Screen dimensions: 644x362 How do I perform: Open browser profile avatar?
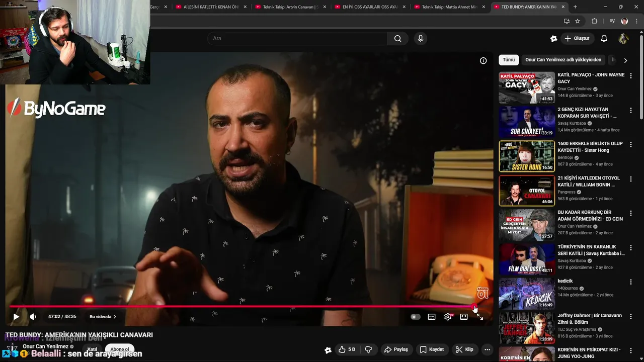tap(624, 21)
